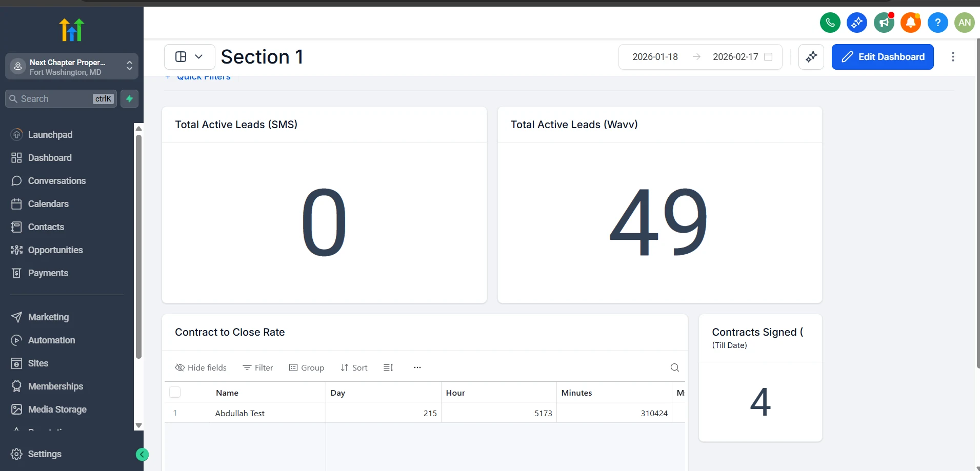Open the help question mark icon

point(937,23)
